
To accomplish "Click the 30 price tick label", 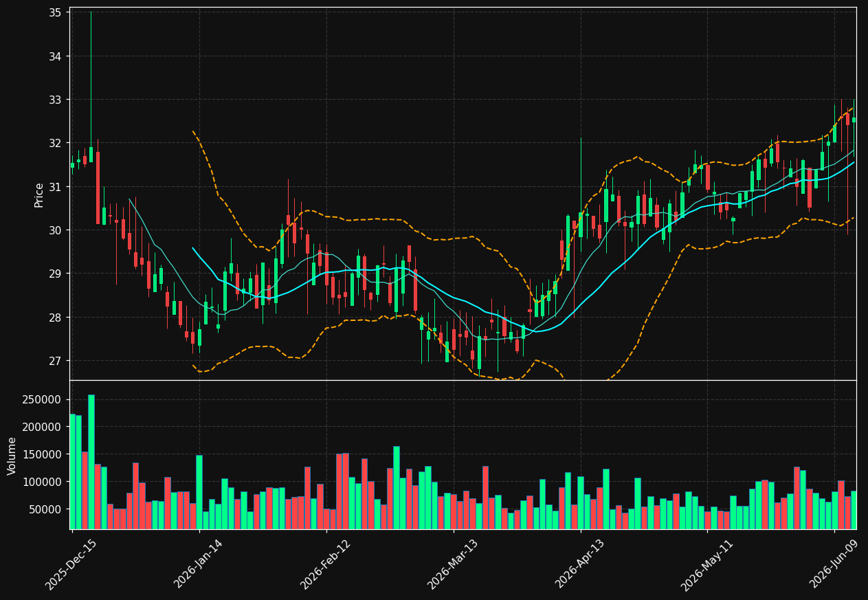I will tap(55, 230).
